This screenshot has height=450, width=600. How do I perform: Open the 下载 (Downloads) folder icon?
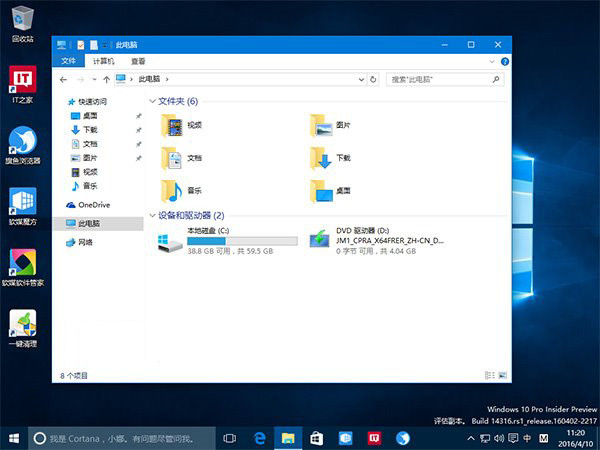coord(320,158)
